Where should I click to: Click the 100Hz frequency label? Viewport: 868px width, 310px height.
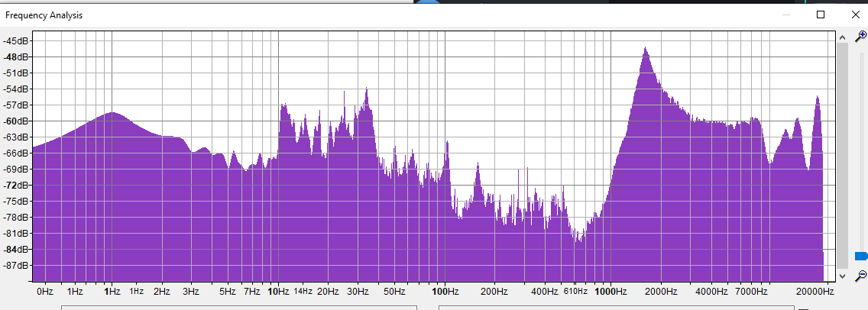coord(445,291)
